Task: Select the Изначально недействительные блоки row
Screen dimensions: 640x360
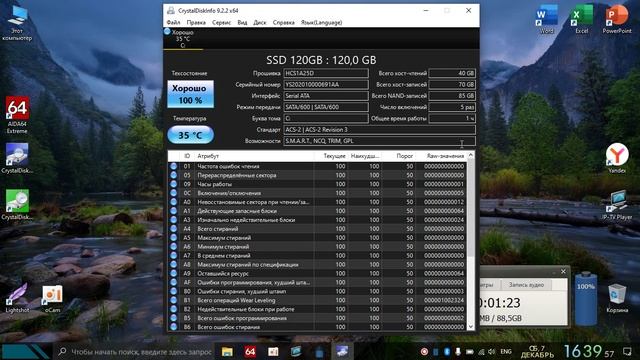Action: pos(317,220)
